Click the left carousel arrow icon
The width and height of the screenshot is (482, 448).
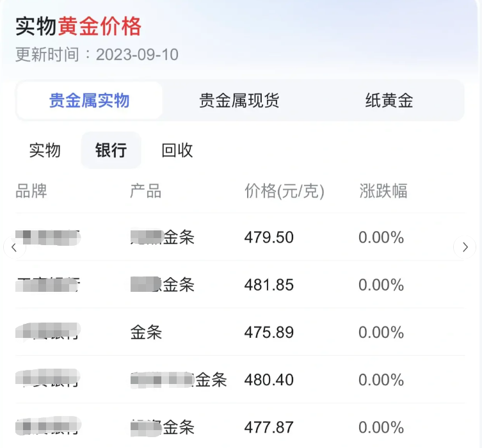[x=14, y=247]
